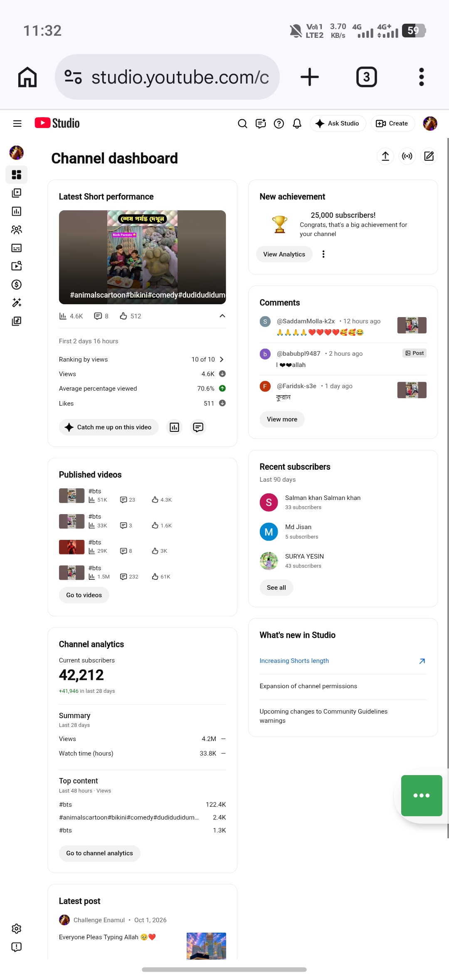Open the New achievement three-dot menu
The image size is (449, 980).
click(323, 254)
